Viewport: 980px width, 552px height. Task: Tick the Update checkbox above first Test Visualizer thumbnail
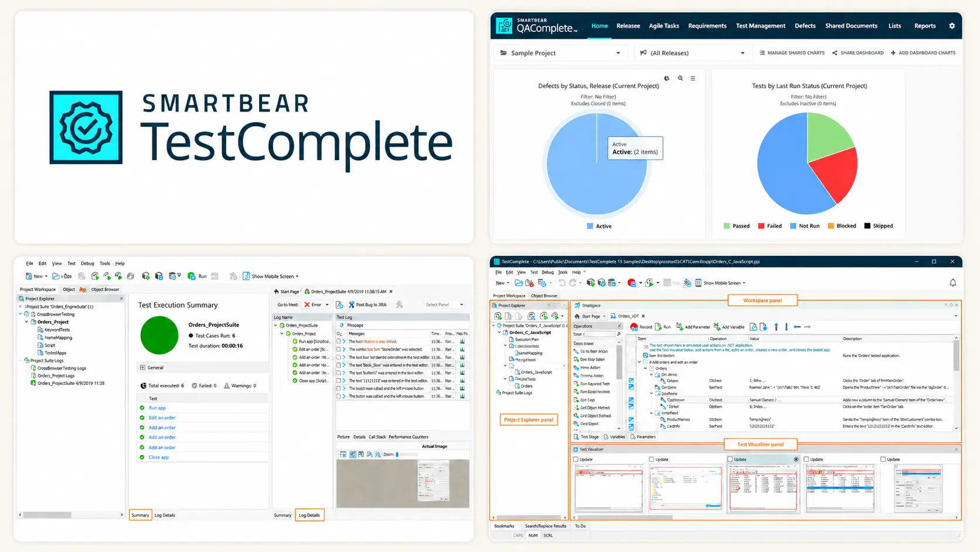576,459
